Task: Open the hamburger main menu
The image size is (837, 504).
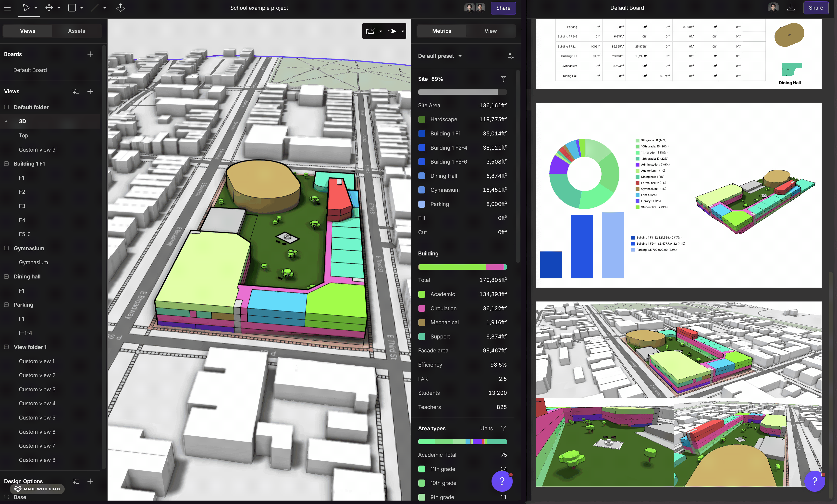Action: point(7,8)
